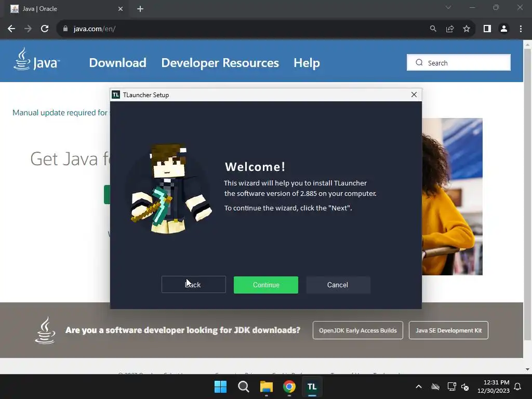Open the Windows Start menu
Image resolution: width=532 pixels, height=399 pixels.
[220, 387]
